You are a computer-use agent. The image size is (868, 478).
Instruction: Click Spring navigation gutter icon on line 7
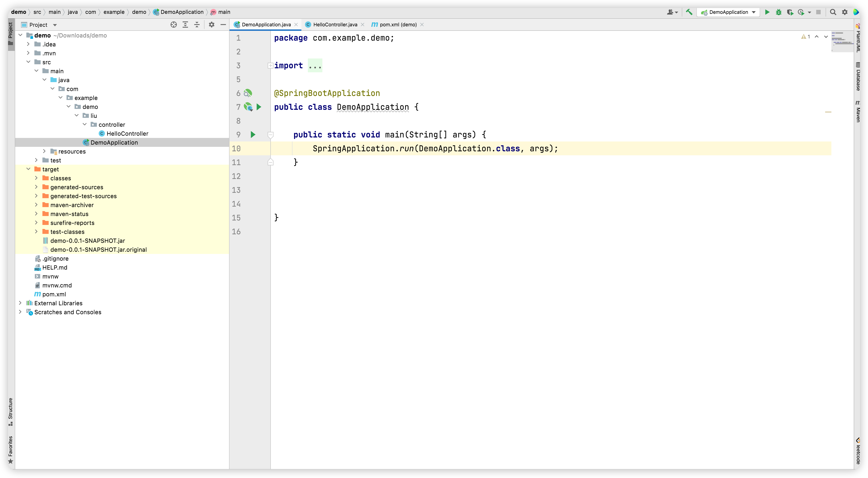click(248, 107)
